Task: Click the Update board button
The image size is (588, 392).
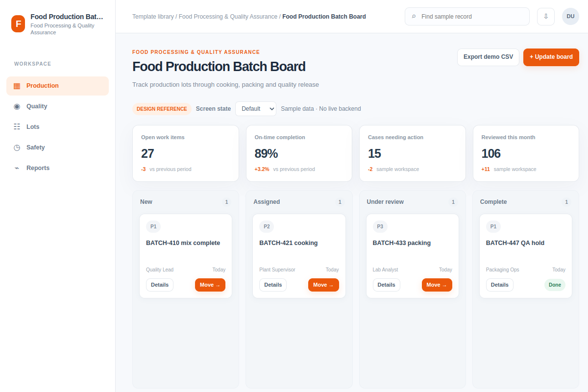Action: pyautogui.click(x=551, y=57)
